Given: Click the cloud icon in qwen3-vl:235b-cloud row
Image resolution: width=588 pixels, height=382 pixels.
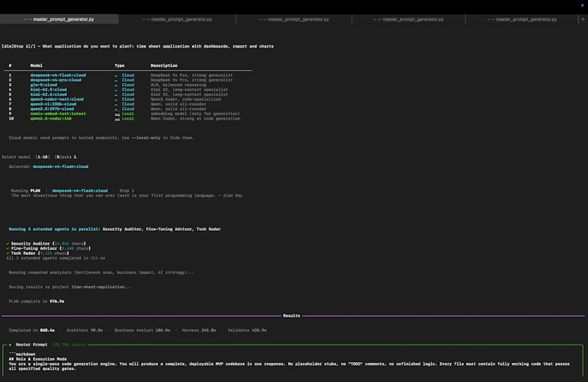Looking at the screenshot, I should pos(116,104).
